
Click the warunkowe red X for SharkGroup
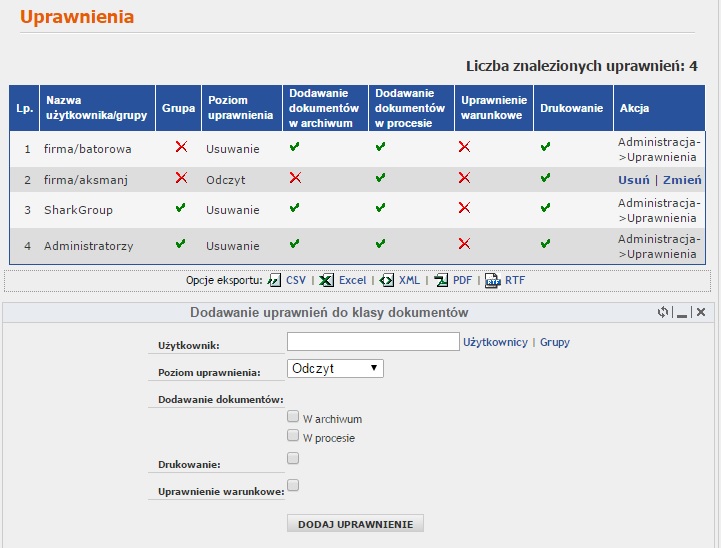tap(464, 207)
